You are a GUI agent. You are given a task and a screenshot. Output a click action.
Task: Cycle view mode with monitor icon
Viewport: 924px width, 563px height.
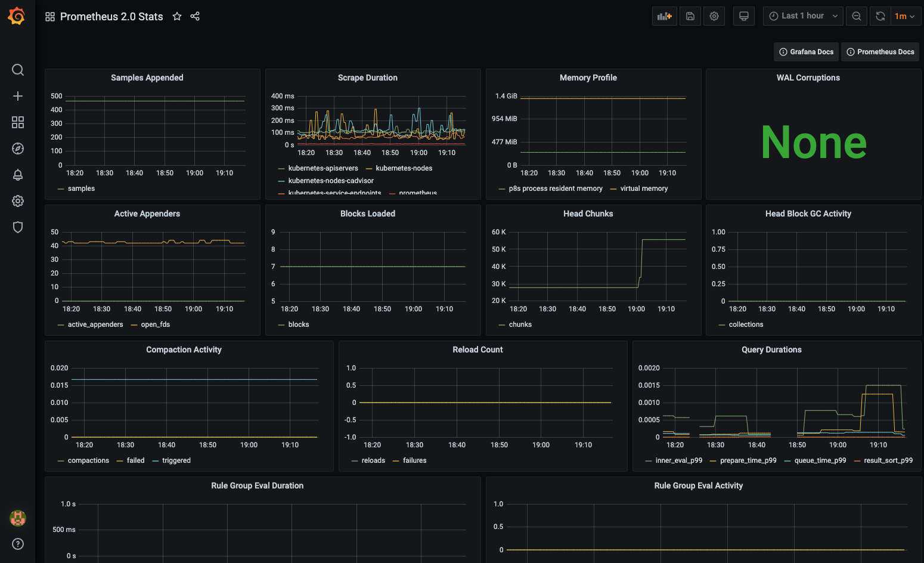(744, 16)
